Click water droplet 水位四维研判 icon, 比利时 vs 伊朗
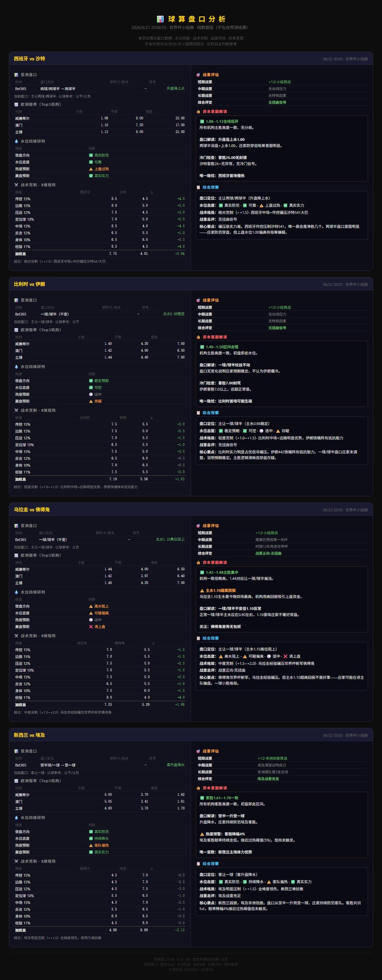The image size is (382, 980). [x=16, y=367]
